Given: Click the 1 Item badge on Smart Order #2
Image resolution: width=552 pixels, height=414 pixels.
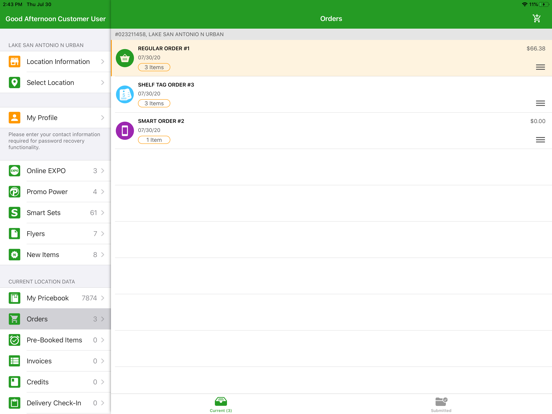Looking at the screenshot, I should click(x=154, y=140).
